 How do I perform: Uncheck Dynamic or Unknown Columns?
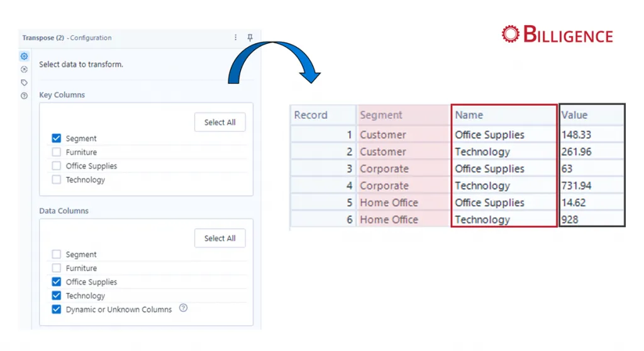[x=56, y=309]
